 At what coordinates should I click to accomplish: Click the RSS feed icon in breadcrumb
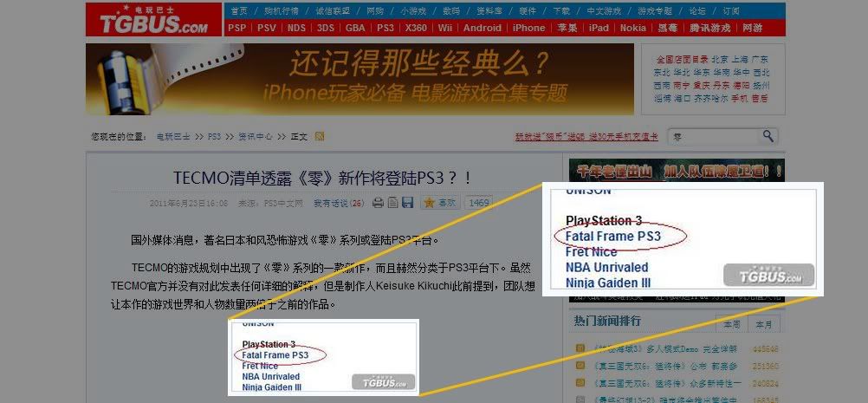(x=320, y=136)
